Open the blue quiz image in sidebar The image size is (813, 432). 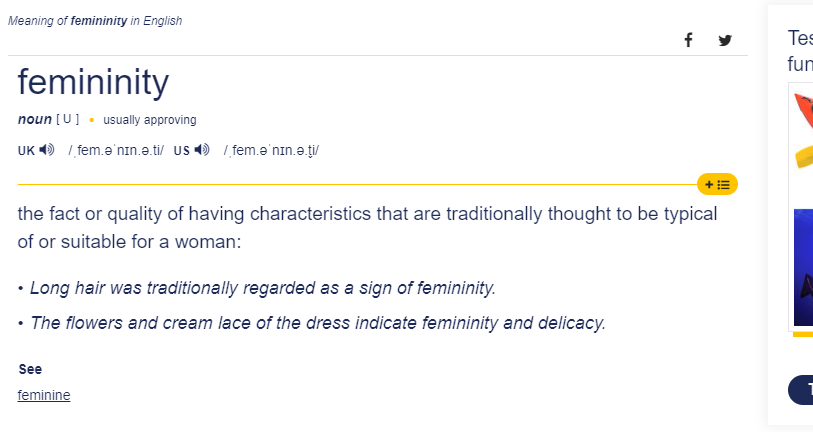point(803,267)
